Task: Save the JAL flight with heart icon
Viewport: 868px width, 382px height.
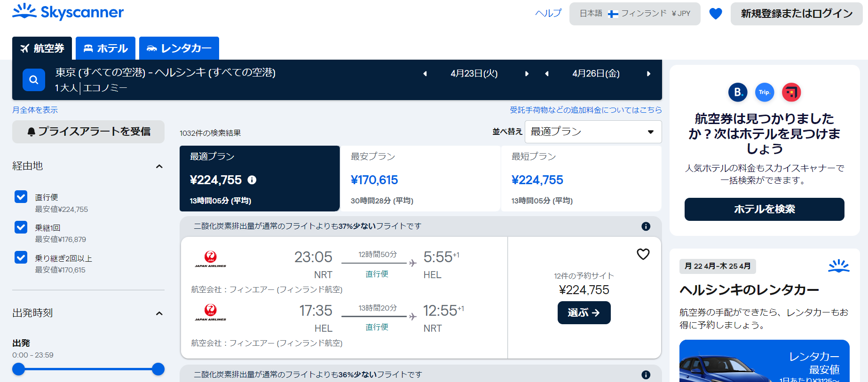Action: click(643, 254)
